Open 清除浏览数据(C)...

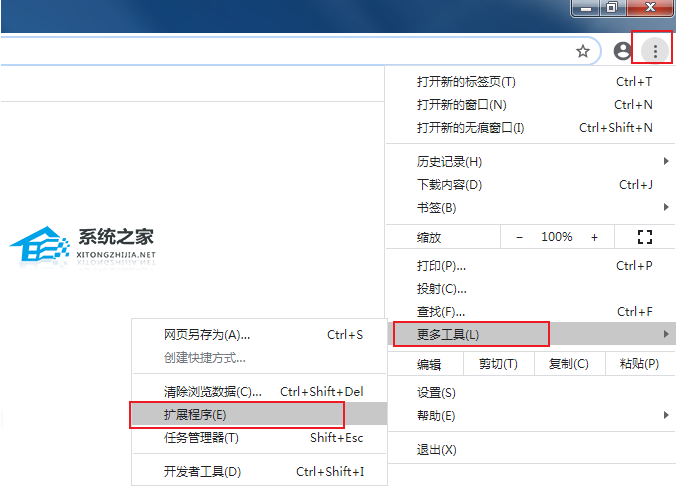[260, 391]
